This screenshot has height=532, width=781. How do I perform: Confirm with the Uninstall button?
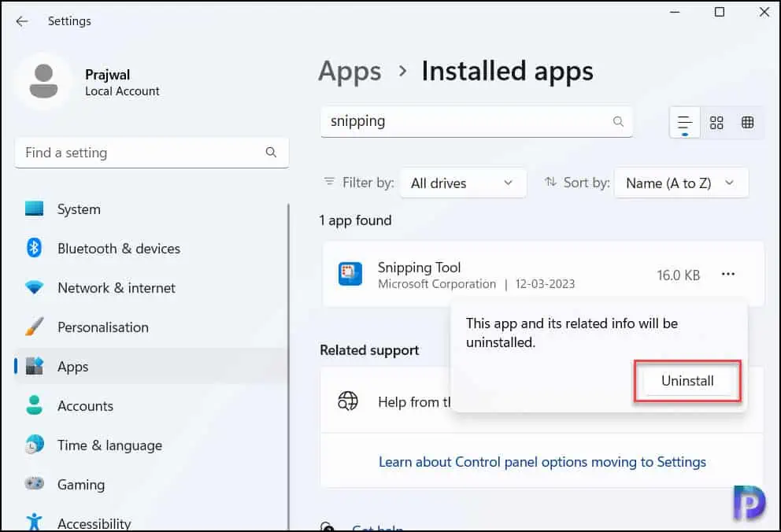pos(687,381)
